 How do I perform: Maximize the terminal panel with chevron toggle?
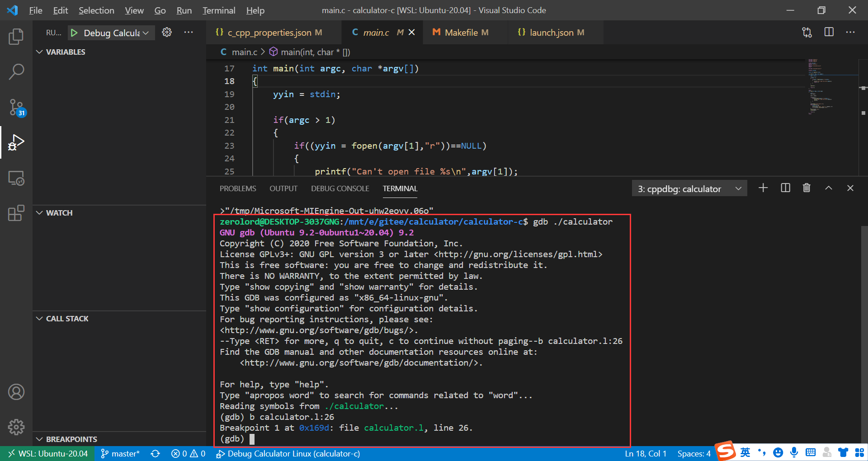[x=829, y=188]
